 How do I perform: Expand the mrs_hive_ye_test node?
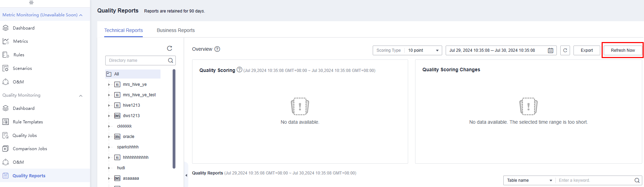(x=109, y=95)
